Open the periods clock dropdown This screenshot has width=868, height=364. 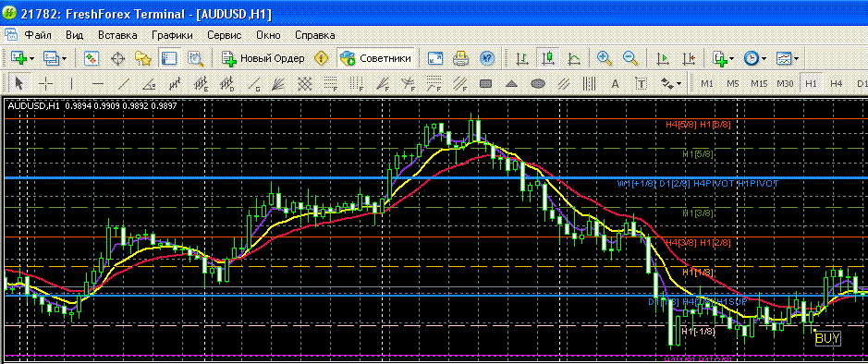point(764,58)
